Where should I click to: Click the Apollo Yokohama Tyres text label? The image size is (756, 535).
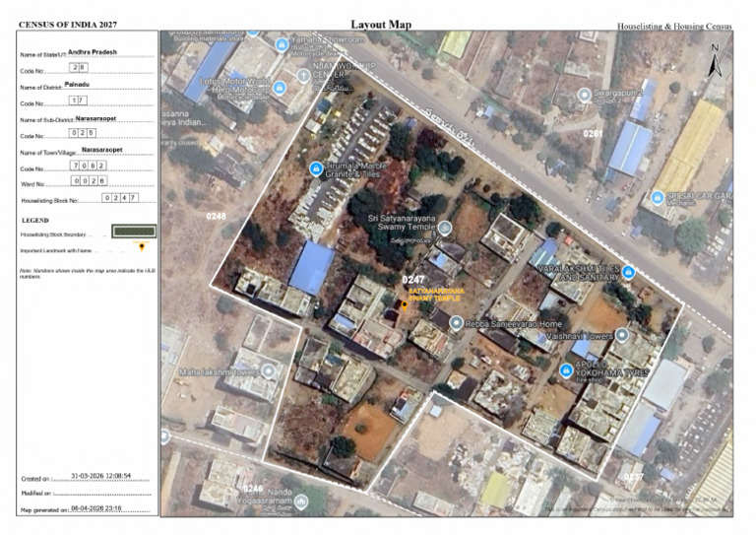612,369
